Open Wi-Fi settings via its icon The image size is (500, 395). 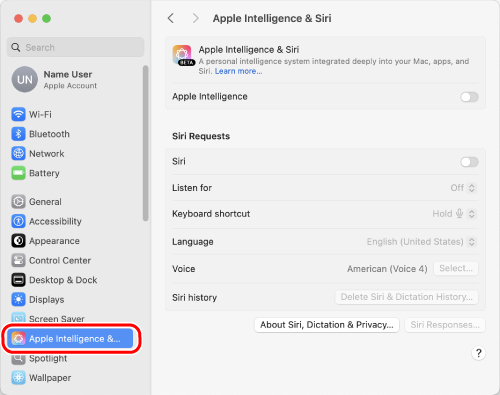click(18, 114)
